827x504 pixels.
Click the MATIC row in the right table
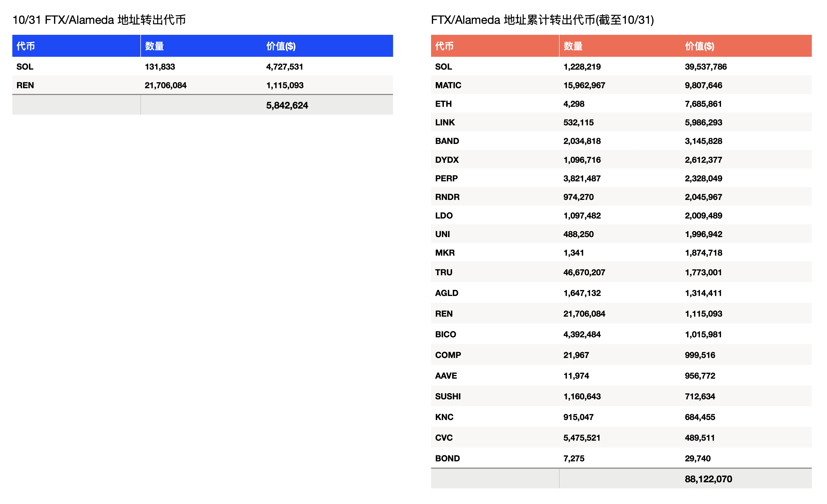(x=571, y=85)
